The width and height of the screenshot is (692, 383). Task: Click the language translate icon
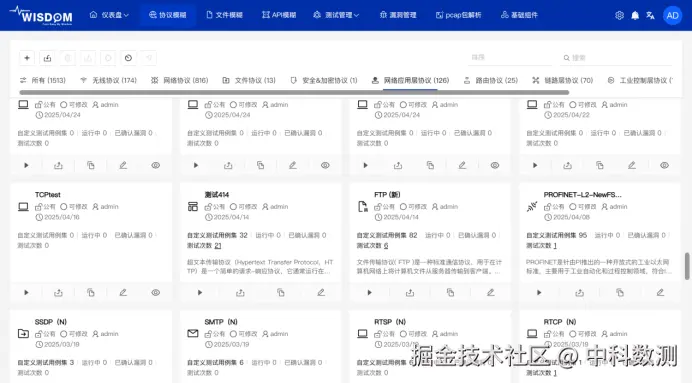pyautogui.click(x=650, y=15)
